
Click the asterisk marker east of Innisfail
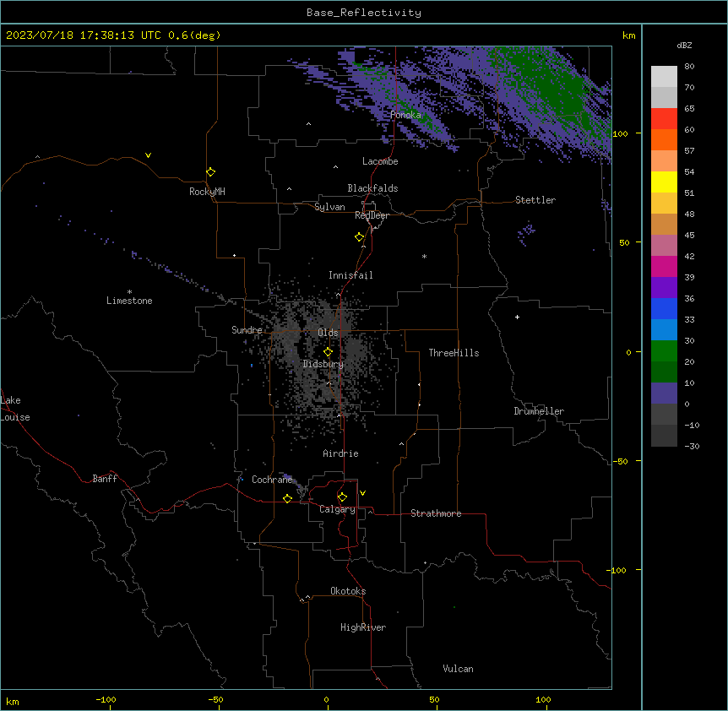424,256
